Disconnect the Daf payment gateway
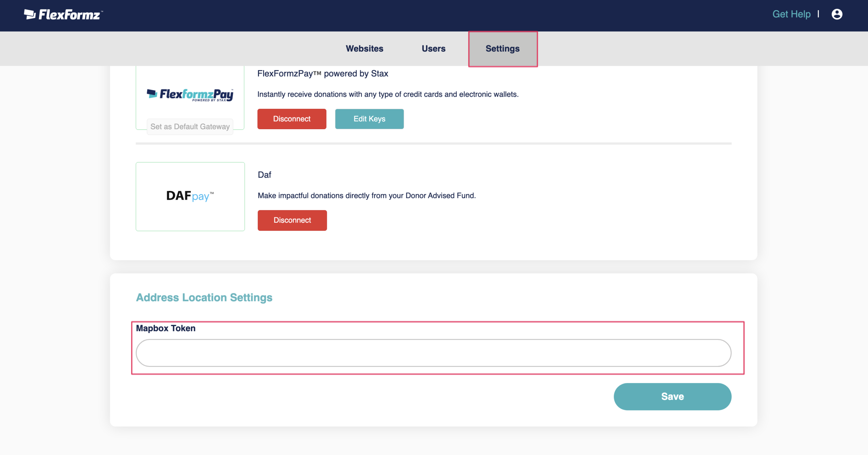868x455 pixels. point(292,220)
